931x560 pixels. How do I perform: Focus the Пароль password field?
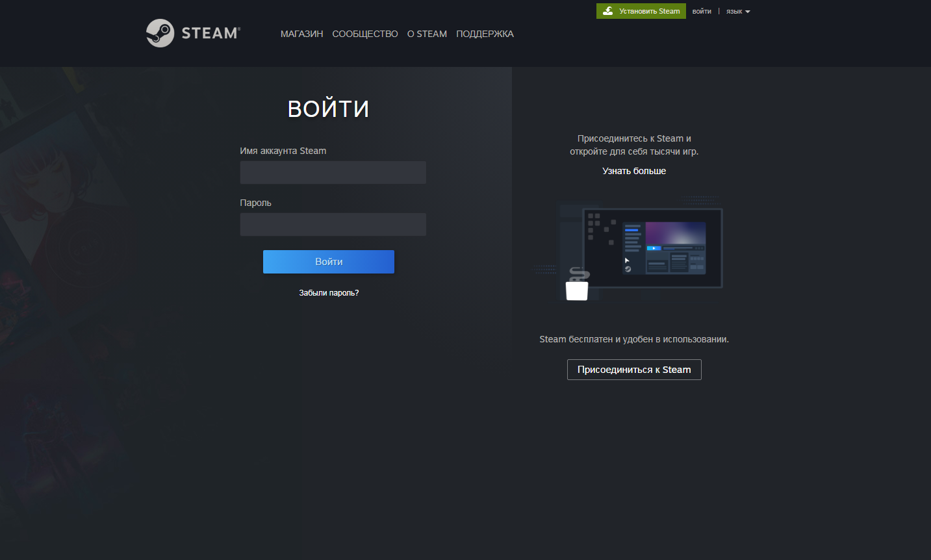pos(333,225)
